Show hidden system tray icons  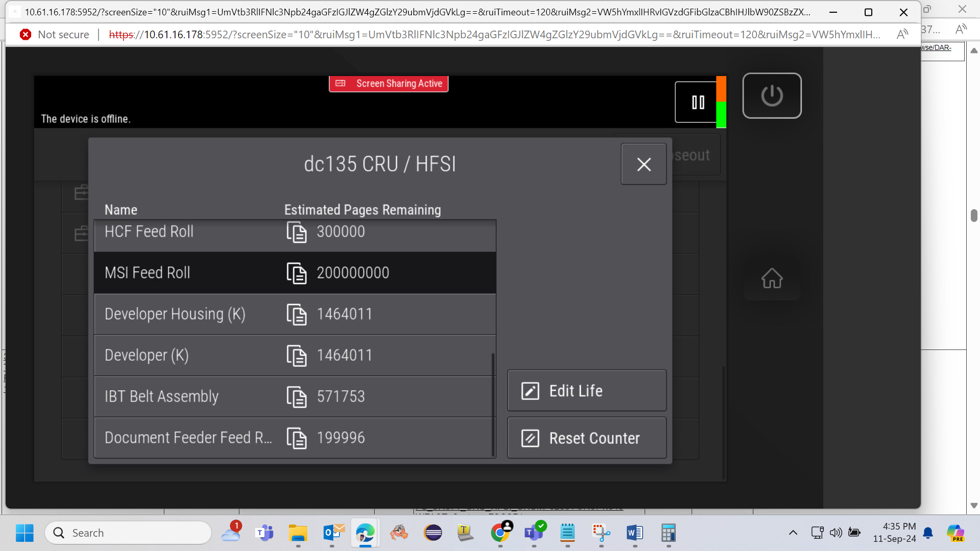tap(793, 533)
